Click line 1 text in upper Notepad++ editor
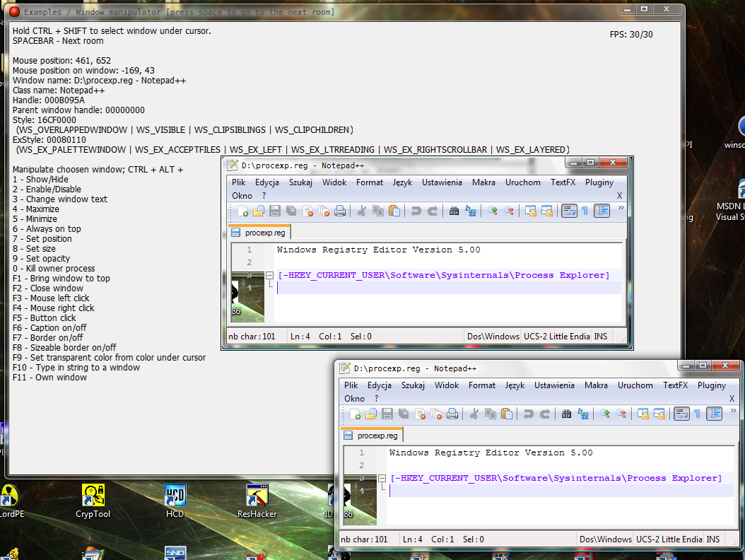This screenshot has height=560, width=745. point(378,250)
